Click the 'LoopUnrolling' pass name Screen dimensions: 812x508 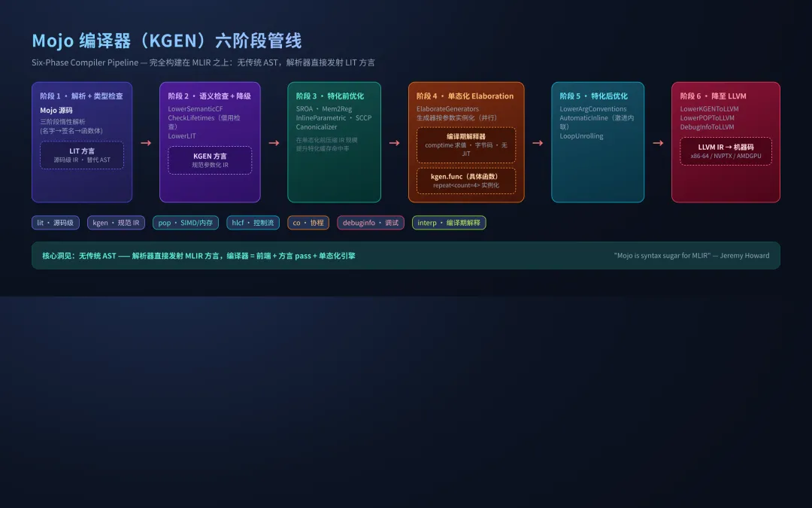[581, 135]
